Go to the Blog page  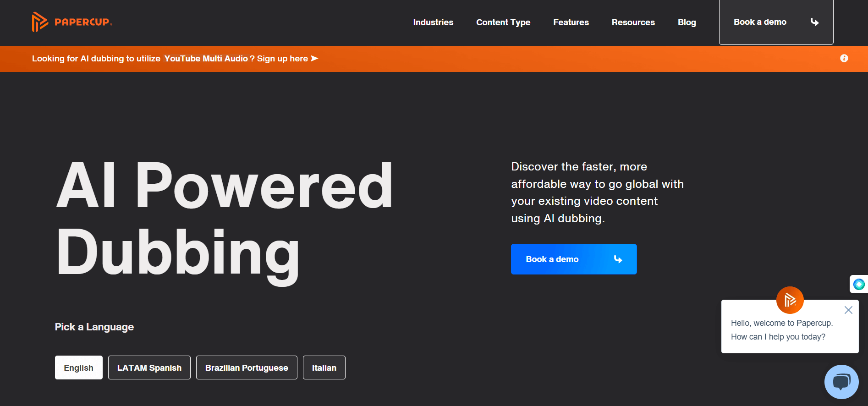pyautogui.click(x=687, y=22)
